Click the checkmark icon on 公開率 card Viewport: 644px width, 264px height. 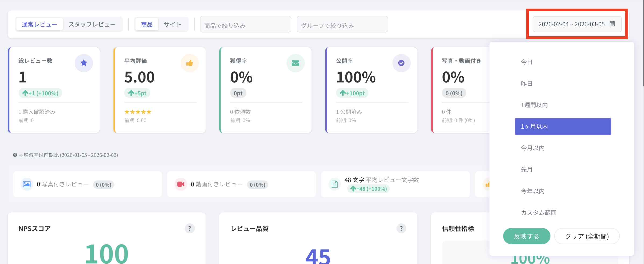tap(401, 63)
